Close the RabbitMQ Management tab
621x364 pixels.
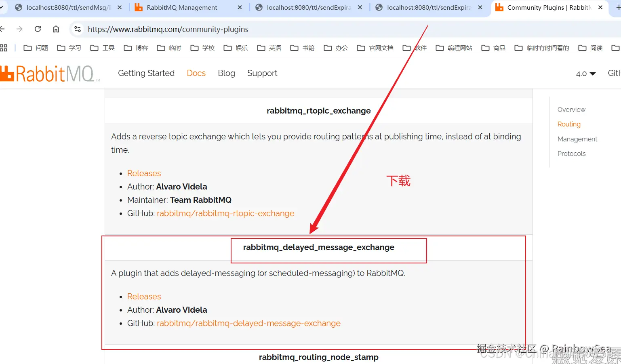[240, 7]
